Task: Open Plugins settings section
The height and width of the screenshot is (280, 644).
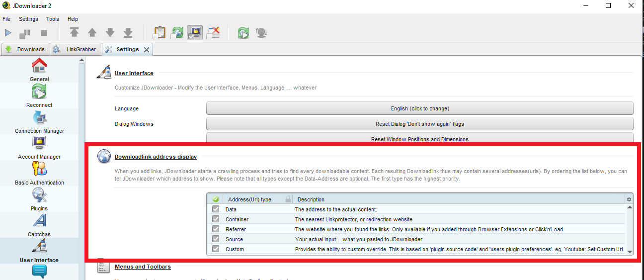Action: click(x=39, y=199)
